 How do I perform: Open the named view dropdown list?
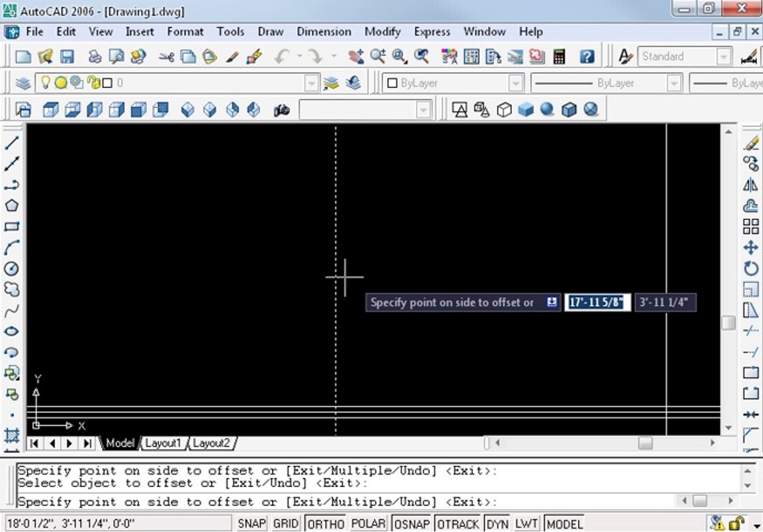click(424, 110)
